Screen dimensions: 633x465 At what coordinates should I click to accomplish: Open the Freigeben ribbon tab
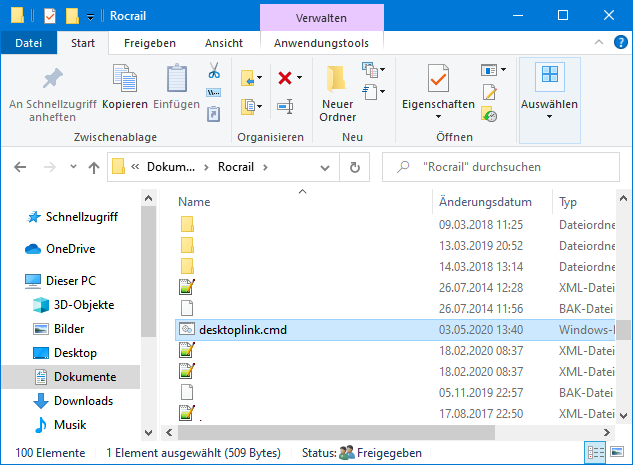149,43
